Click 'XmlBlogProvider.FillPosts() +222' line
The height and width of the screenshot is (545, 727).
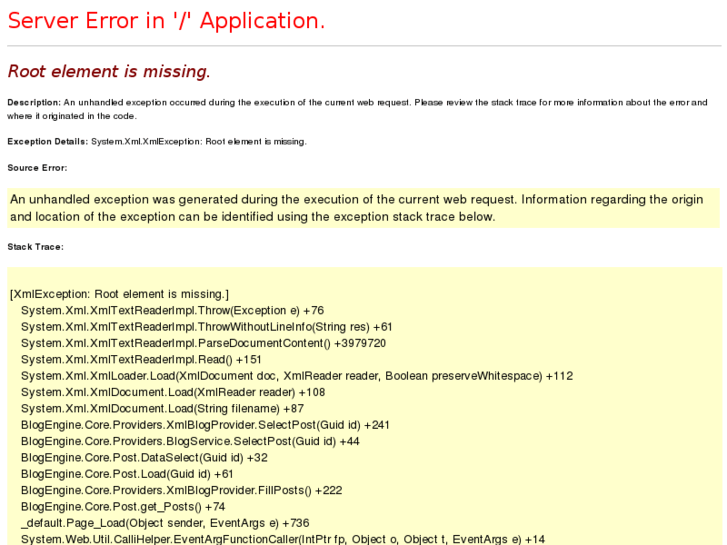click(181, 490)
